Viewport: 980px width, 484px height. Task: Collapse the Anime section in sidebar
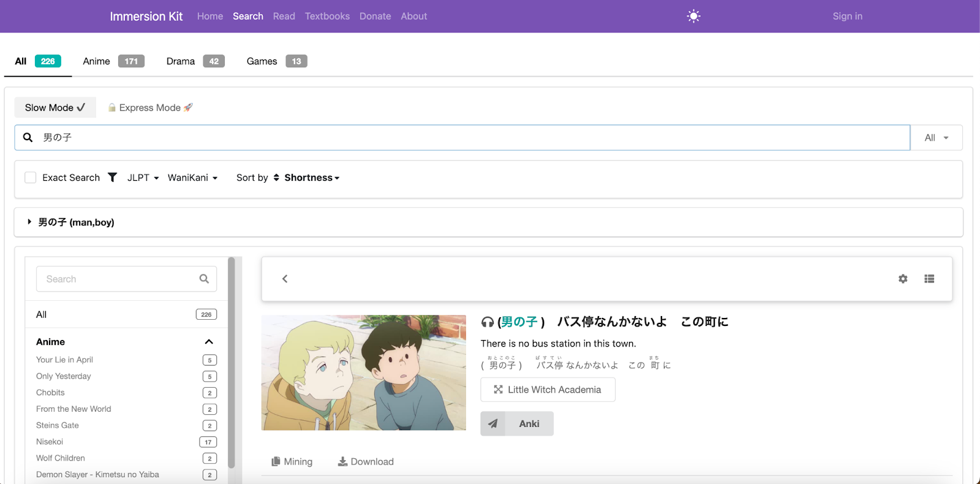pyautogui.click(x=209, y=342)
